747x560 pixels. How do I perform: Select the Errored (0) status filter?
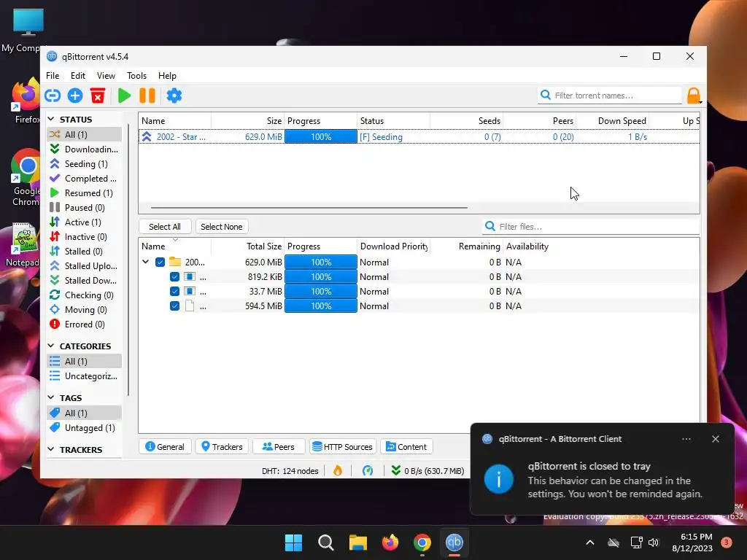[85, 324]
